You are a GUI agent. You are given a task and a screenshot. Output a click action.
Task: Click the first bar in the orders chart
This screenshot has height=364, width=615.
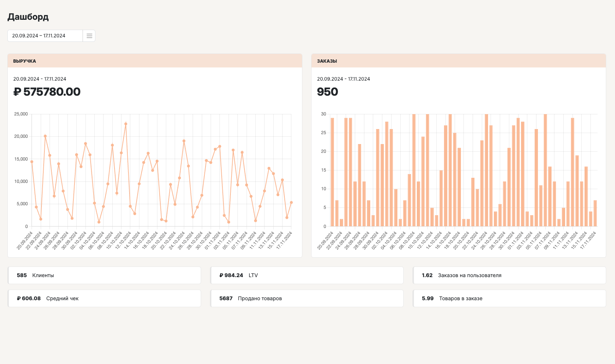[332, 172]
